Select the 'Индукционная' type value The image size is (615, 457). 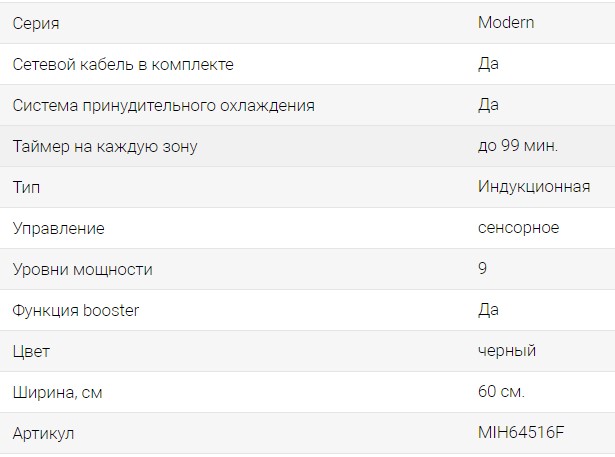click(x=534, y=187)
